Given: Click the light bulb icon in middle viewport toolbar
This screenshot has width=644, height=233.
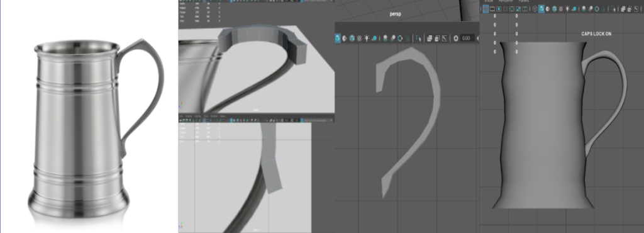Looking at the screenshot, I should click(x=367, y=38).
